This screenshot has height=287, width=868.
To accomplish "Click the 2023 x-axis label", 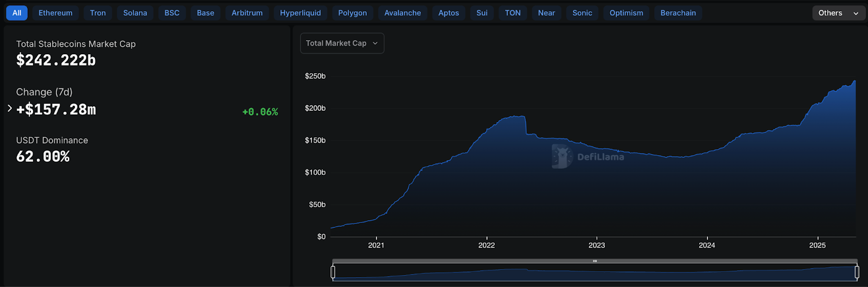I will tap(597, 245).
